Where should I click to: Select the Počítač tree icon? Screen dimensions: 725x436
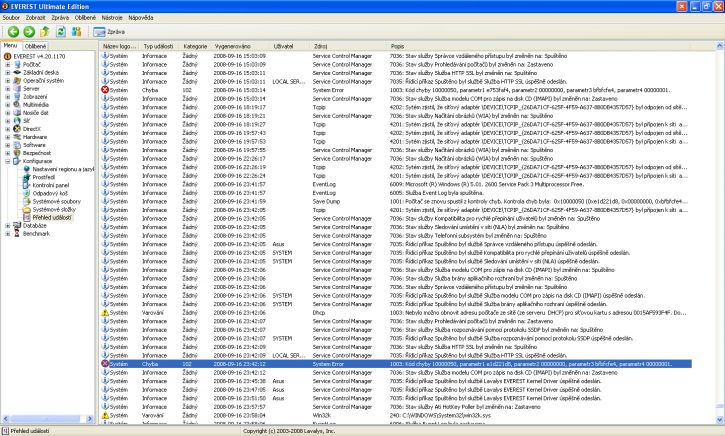pyautogui.click(x=18, y=64)
